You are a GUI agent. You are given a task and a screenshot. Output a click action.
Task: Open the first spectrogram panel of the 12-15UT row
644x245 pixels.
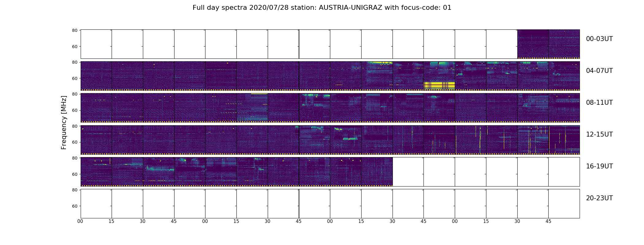pyautogui.click(x=96, y=140)
